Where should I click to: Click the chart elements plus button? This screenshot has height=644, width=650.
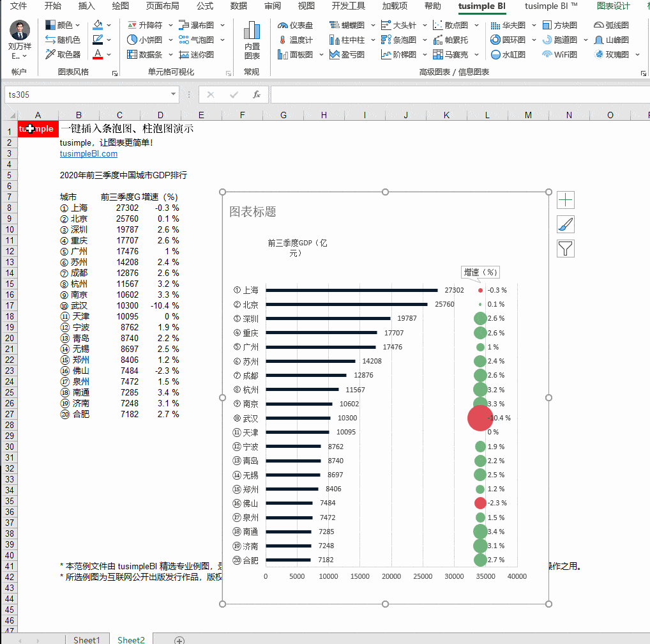coord(566,200)
